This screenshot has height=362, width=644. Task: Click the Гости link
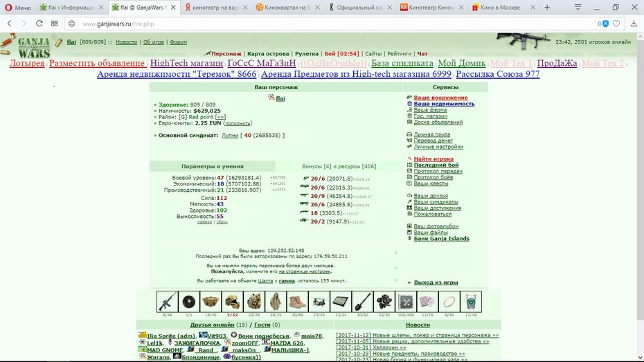(262, 325)
